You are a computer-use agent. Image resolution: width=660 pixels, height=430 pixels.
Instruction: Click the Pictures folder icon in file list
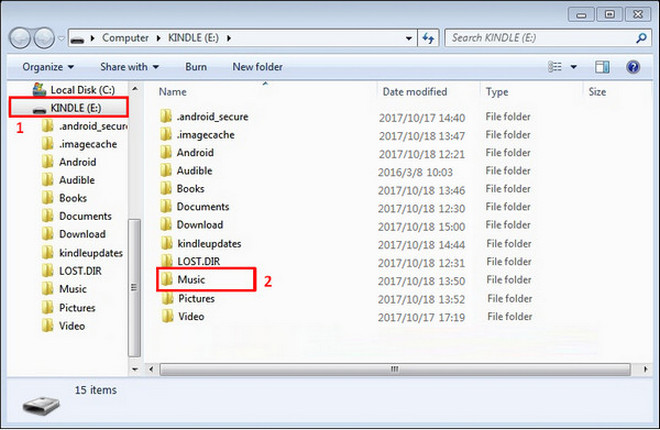168,298
